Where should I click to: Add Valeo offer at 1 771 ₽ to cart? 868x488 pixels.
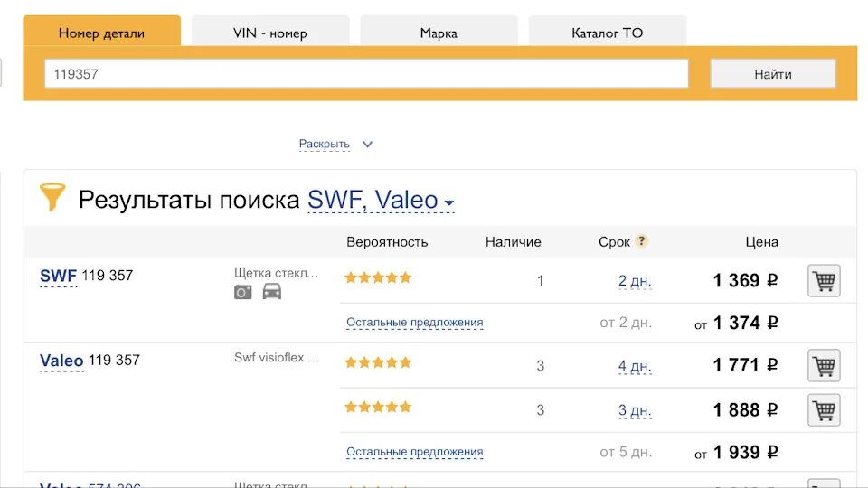[x=824, y=366]
